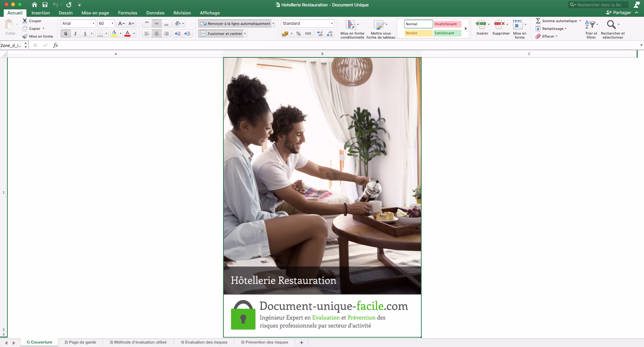Image resolution: width=644 pixels, height=347 pixels.
Task: Click the decrease decimal places icon
Action: 329,34
